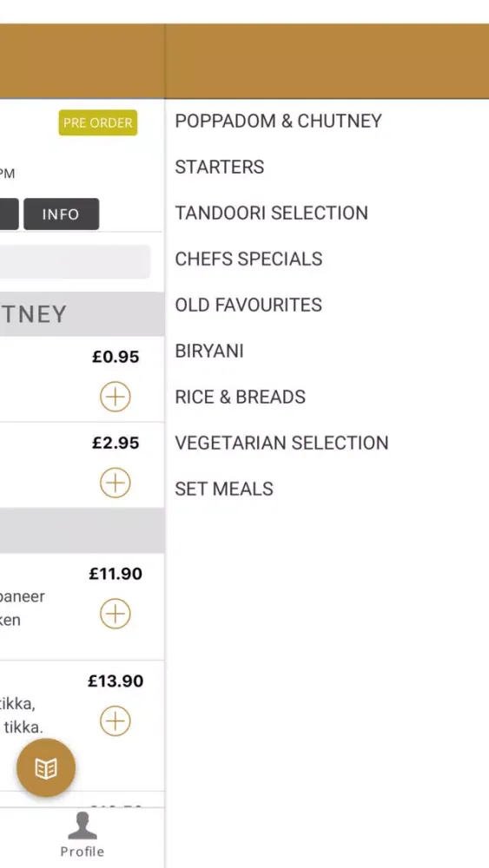This screenshot has width=489, height=868.
Task: Open the Profile tab
Action: click(x=82, y=835)
